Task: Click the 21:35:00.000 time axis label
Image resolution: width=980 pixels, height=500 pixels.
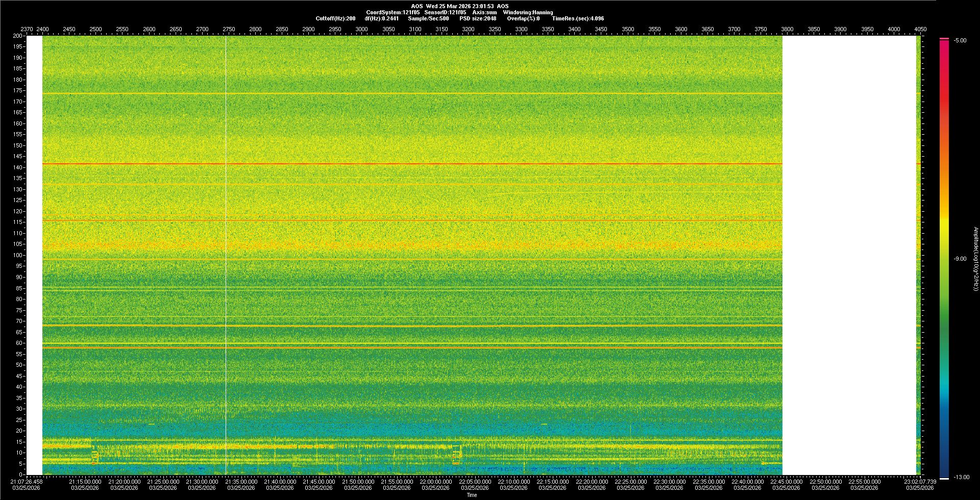Action: tap(241, 482)
